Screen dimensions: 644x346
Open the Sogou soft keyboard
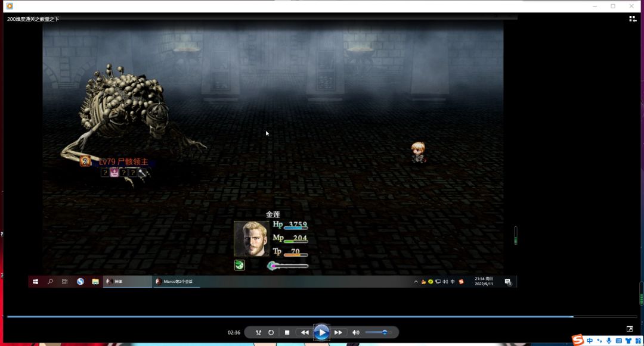(x=618, y=341)
